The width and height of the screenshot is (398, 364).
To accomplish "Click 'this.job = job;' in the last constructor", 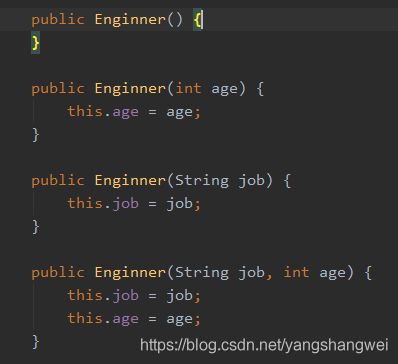I will click(x=134, y=296).
